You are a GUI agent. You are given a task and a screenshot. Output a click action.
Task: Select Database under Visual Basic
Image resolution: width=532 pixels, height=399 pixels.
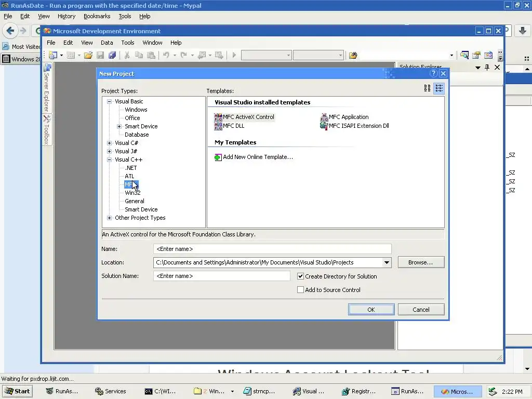coord(137,135)
